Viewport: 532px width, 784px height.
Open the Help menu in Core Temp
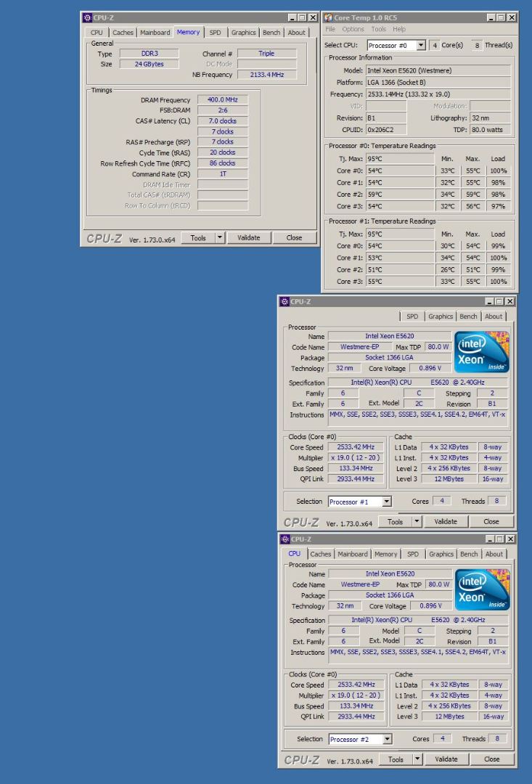point(399,29)
